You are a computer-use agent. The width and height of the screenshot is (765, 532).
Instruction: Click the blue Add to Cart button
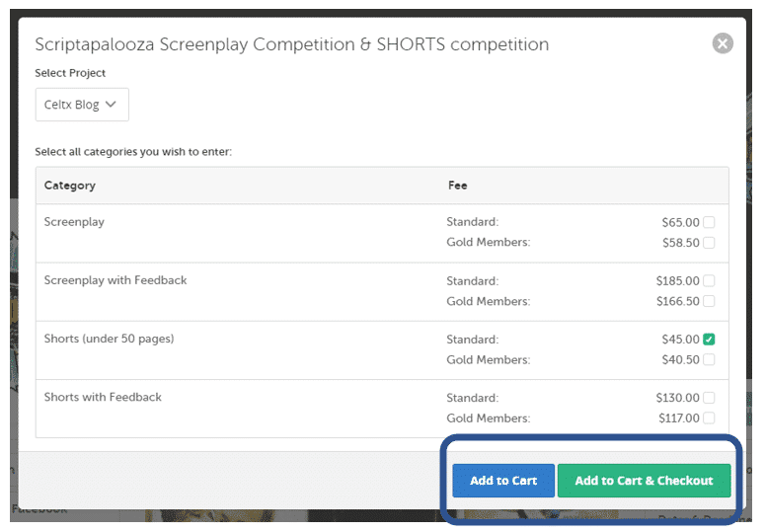click(503, 481)
